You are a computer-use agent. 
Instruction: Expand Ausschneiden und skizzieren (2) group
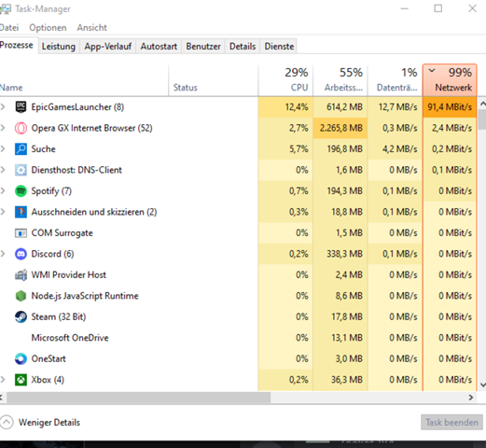click(x=3, y=212)
